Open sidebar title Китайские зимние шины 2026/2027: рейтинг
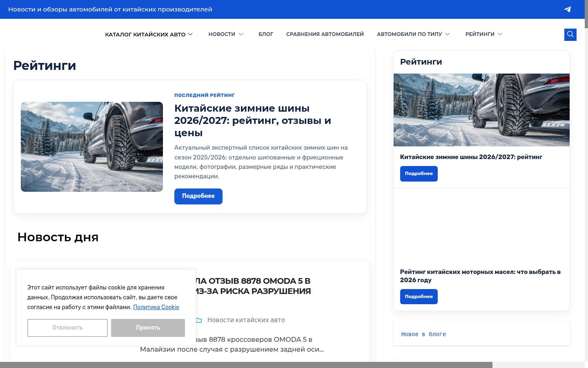The width and height of the screenshot is (588, 368). pyautogui.click(x=471, y=157)
